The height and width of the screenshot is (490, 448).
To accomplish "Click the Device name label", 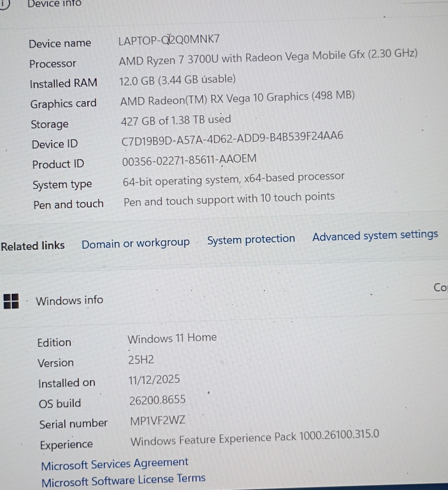I will pos(60,43).
